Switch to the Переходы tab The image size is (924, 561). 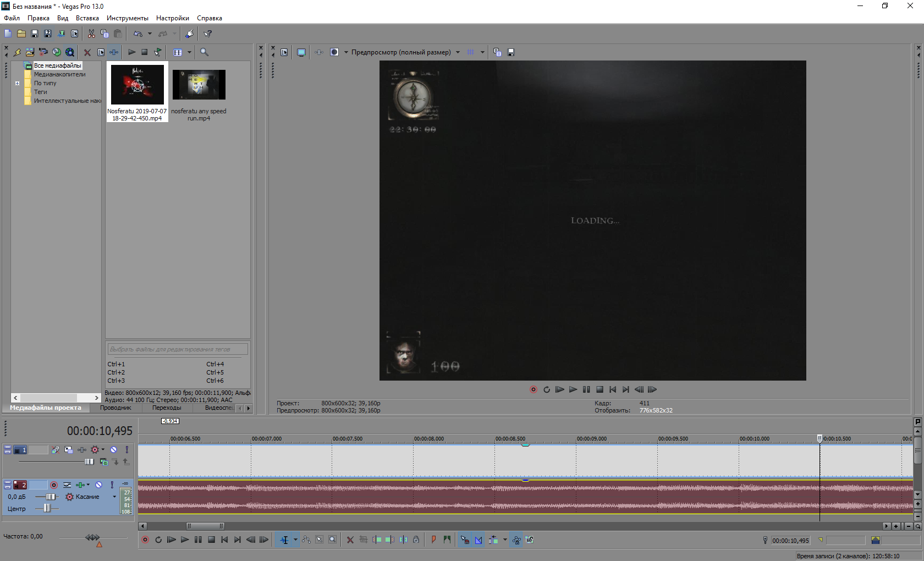tap(167, 408)
